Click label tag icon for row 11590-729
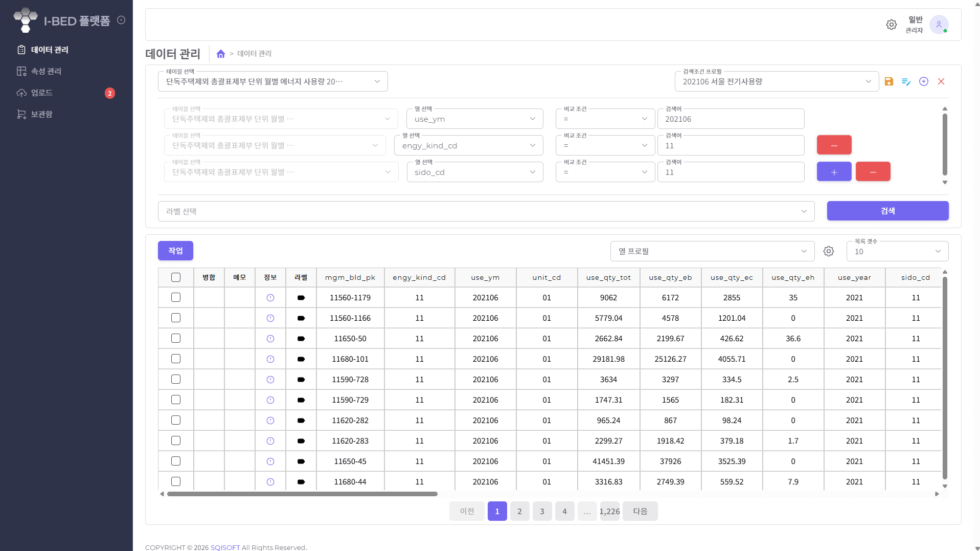The image size is (980, 551). pyautogui.click(x=301, y=400)
